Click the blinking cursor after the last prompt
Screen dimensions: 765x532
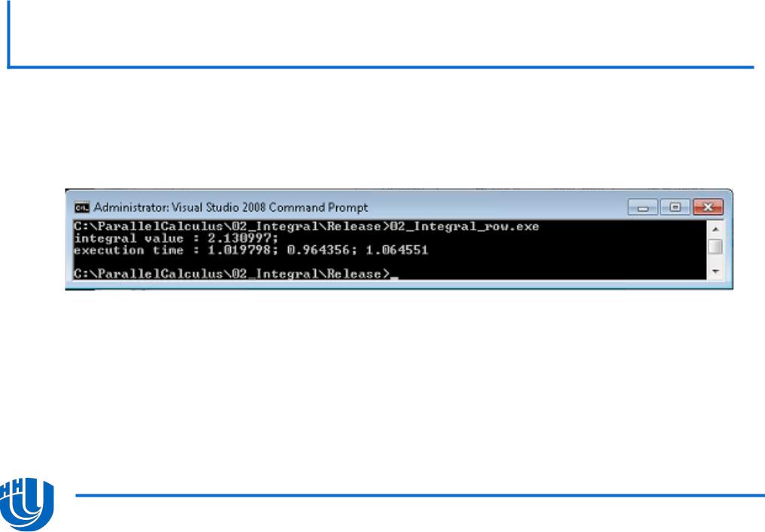[394, 277]
